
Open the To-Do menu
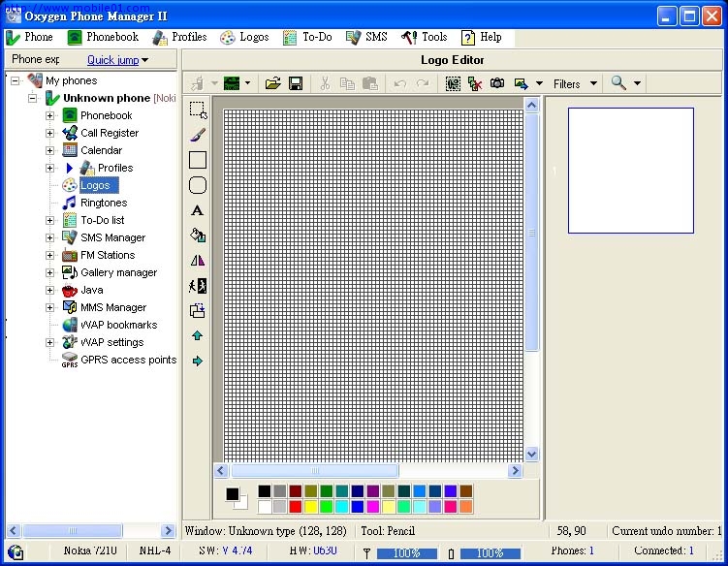pos(307,37)
